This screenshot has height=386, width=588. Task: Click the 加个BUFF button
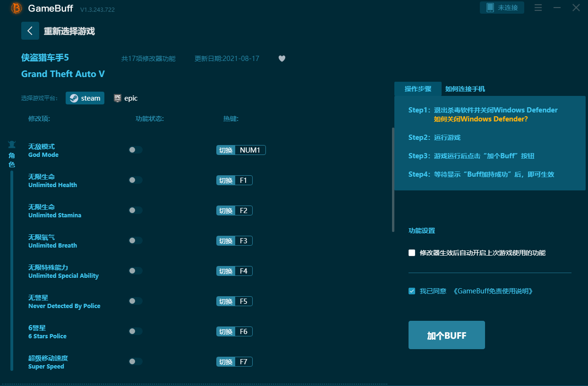click(447, 335)
